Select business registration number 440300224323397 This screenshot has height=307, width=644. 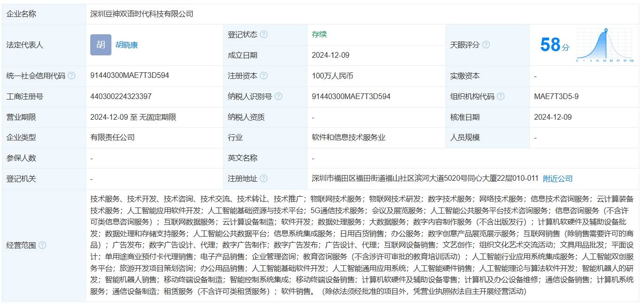[121, 96]
